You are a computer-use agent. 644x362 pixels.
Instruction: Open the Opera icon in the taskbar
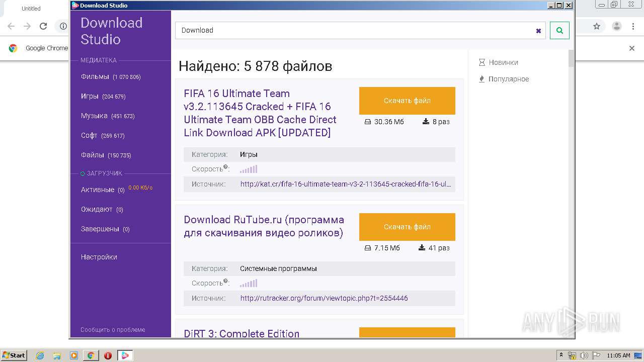[108, 355]
